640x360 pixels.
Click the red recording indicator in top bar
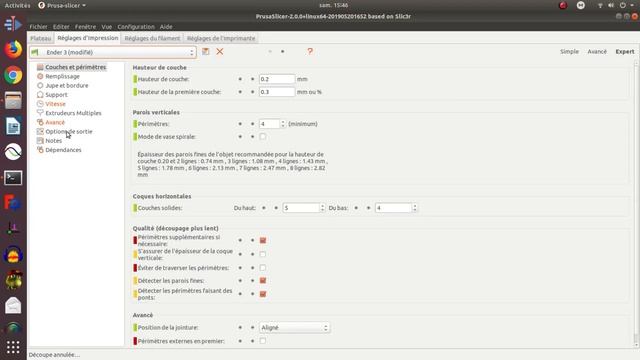(x=563, y=5)
